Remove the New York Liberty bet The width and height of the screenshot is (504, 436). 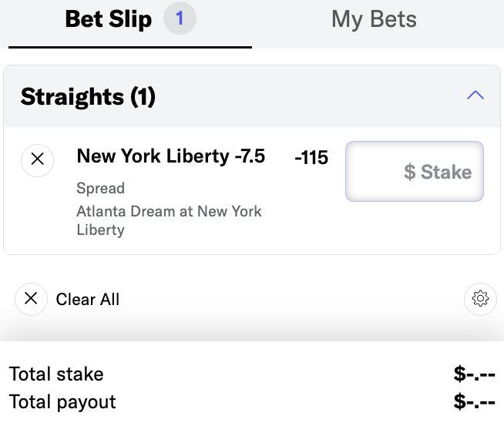pos(37,160)
